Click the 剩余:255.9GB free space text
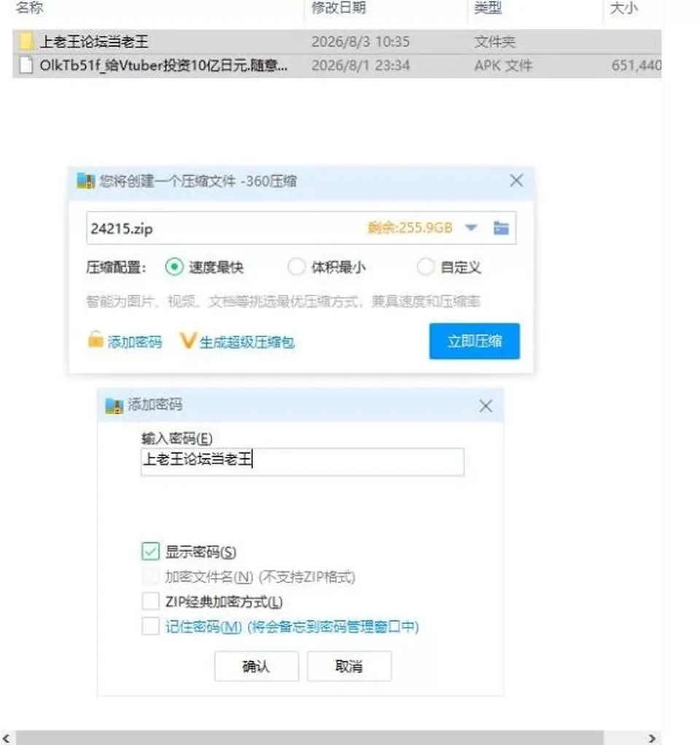Image resolution: width=700 pixels, height=745 pixels. coord(410,228)
